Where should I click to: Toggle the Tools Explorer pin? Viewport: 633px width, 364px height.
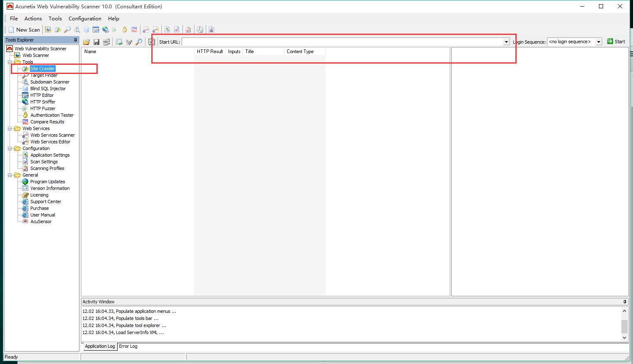pyautogui.click(x=75, y=40)
